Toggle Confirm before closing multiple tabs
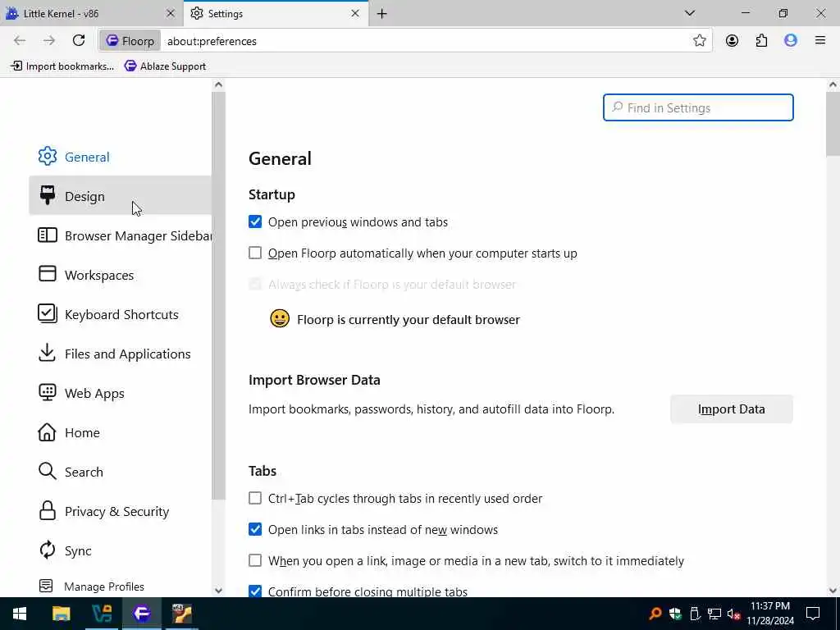840x630 pixels. point(255,591)
